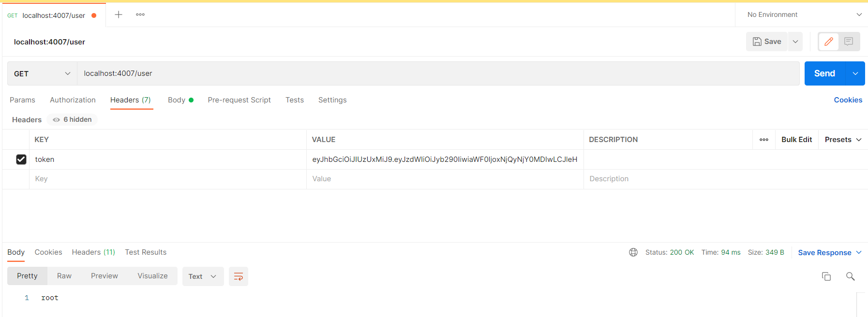868x317 pixels.
Task: Open the GET method dropdown
Action: tap(42, 73)
